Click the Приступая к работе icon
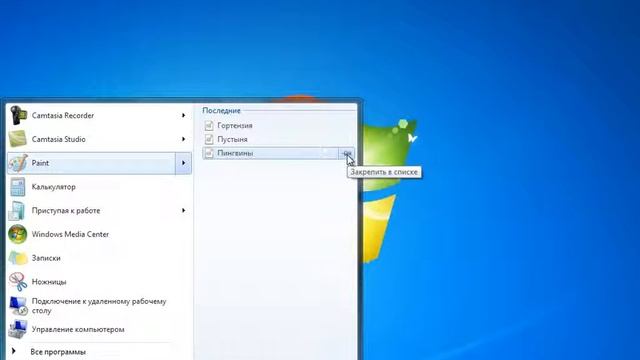 pyautogui.click(x=18, y=211)
